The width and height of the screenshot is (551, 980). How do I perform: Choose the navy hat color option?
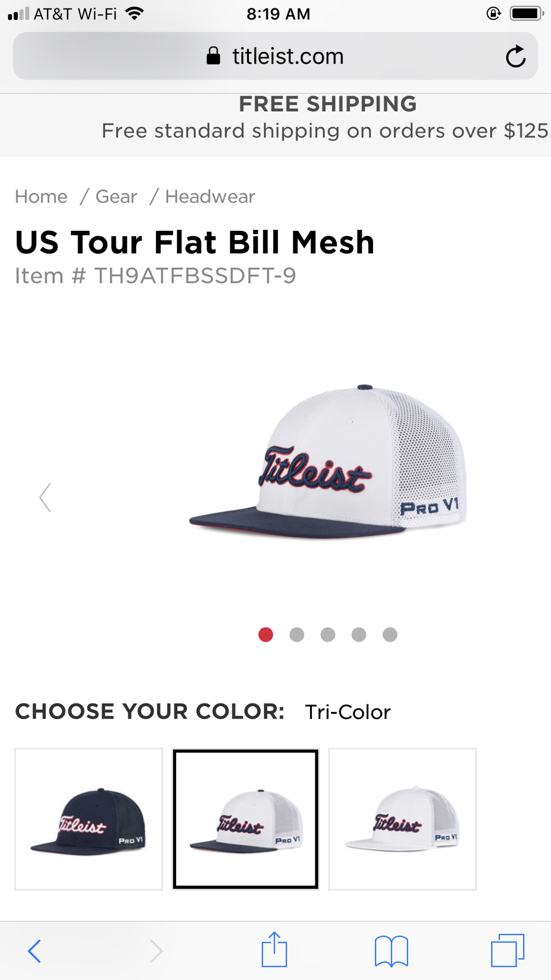89,819
